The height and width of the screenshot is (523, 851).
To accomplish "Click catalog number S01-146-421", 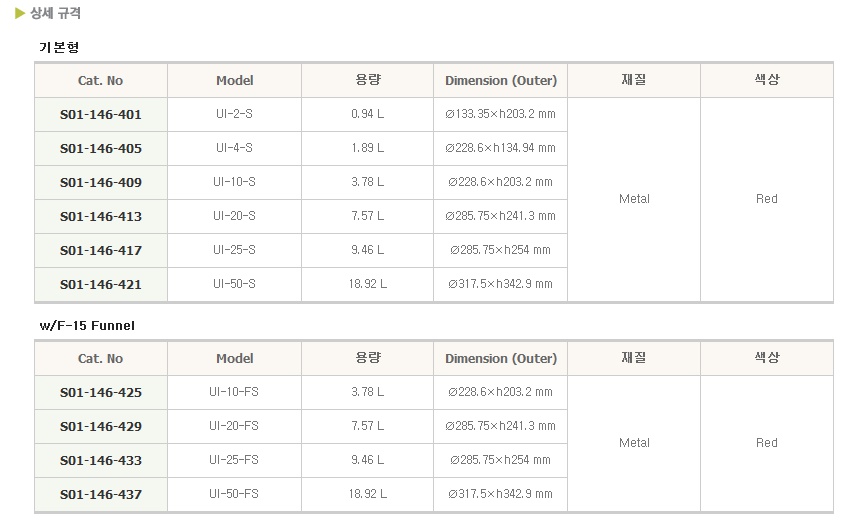I will tap(101, 284).
